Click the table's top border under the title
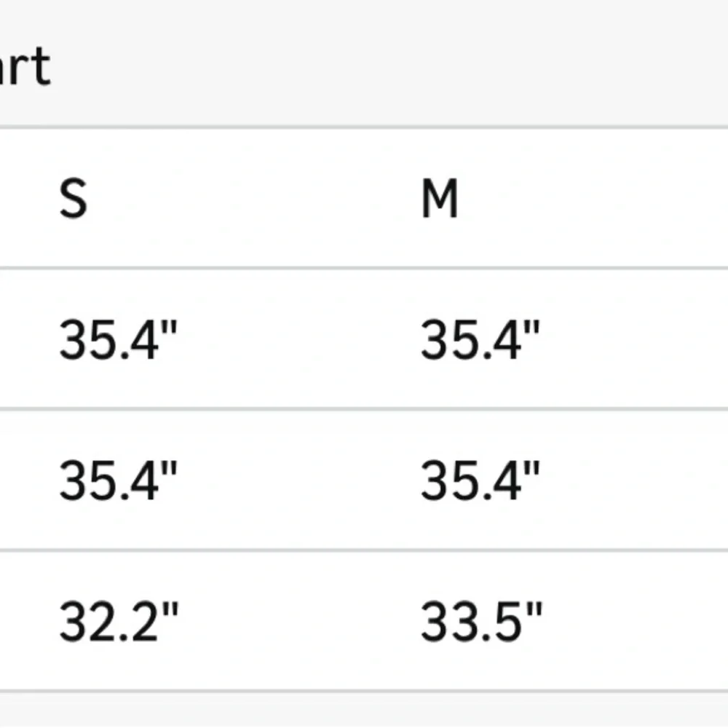The height and width of the screenshot is (728, 728). click(364, 127)
